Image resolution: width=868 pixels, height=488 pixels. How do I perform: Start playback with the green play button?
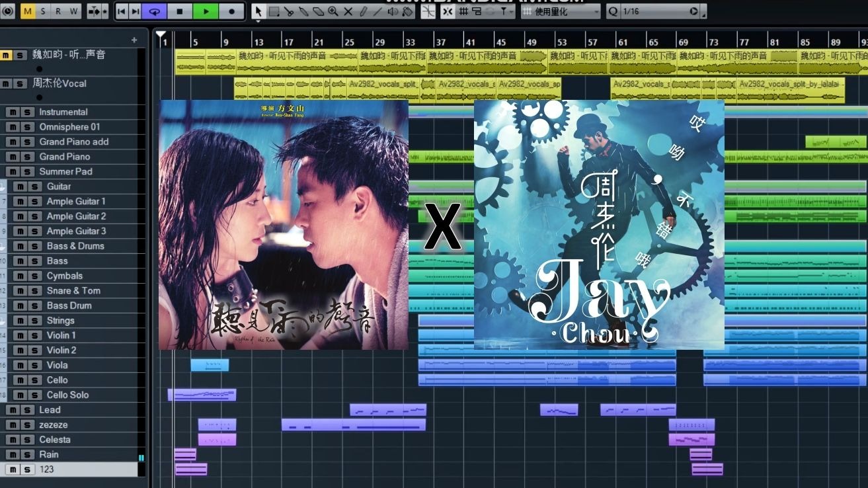206,11
